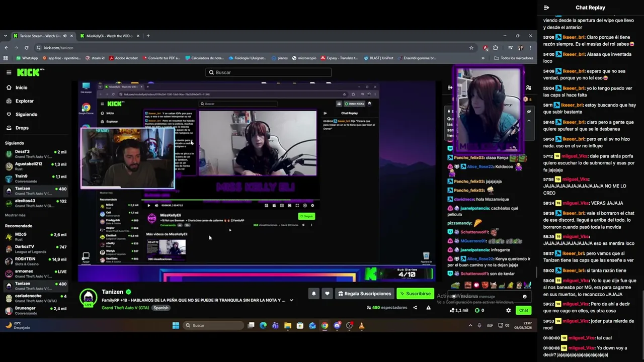Open VLC from the taskbar
Image resolution: width=644 pixels, height=362 pixels.
tap(362, 325)
